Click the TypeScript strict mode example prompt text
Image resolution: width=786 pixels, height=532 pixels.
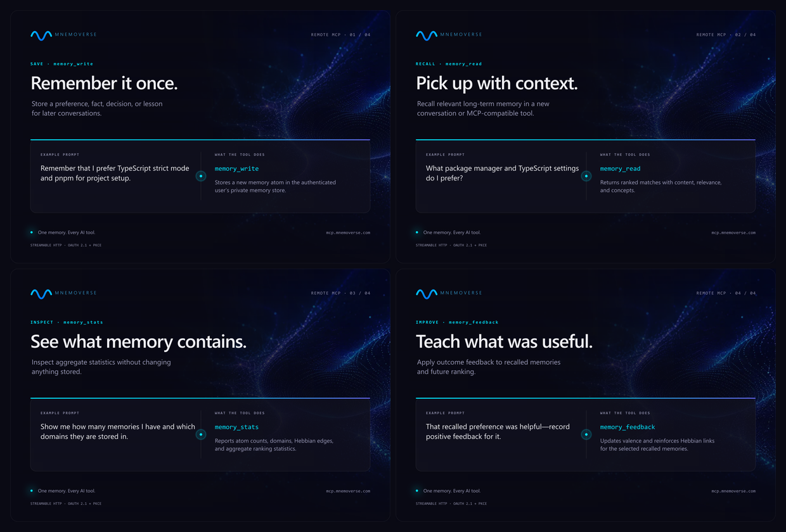[115, 173]
